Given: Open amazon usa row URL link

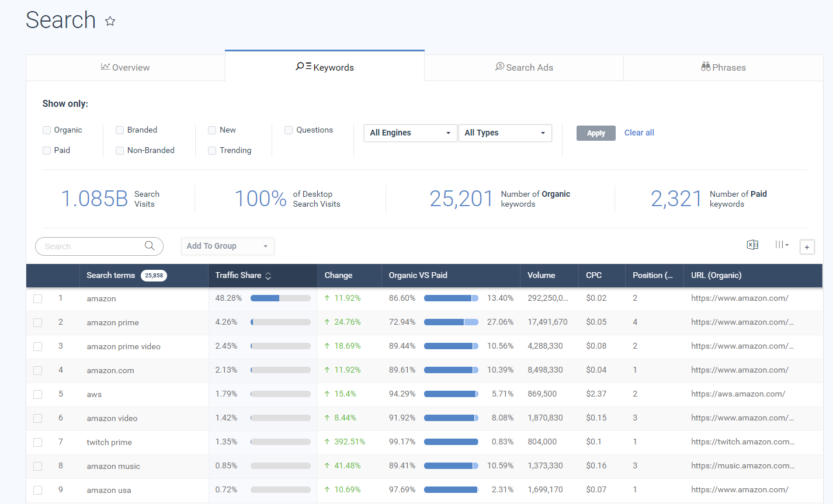Looking at the screenshot, I should [x=740, y=490].
